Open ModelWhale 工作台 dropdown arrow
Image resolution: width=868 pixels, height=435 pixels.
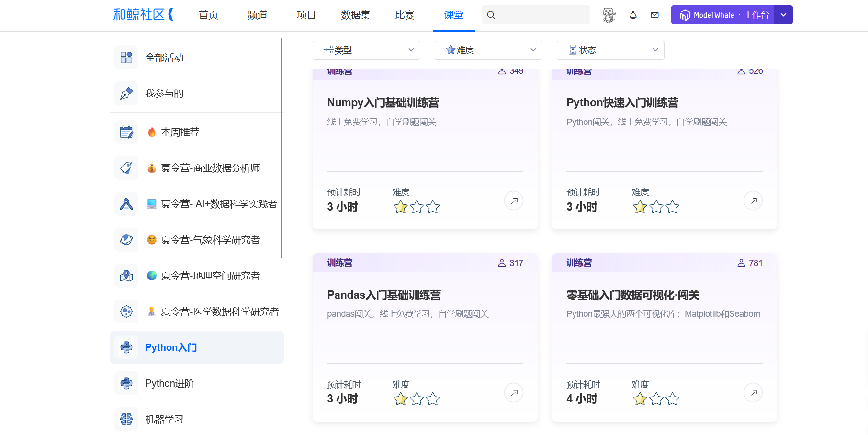coord(783,15)
